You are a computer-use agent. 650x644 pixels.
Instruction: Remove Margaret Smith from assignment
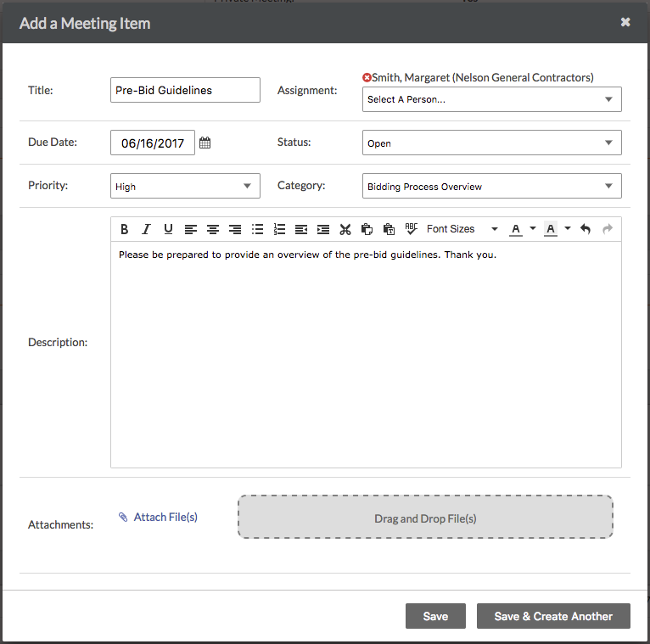pyautogui.click(x=367, y=78)
